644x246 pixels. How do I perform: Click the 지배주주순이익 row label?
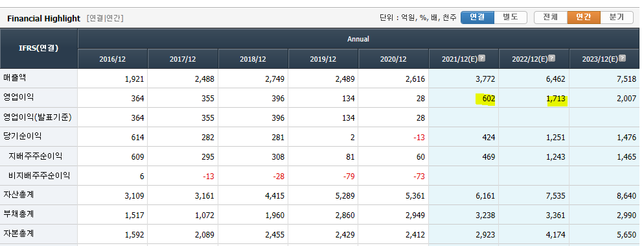36,156
